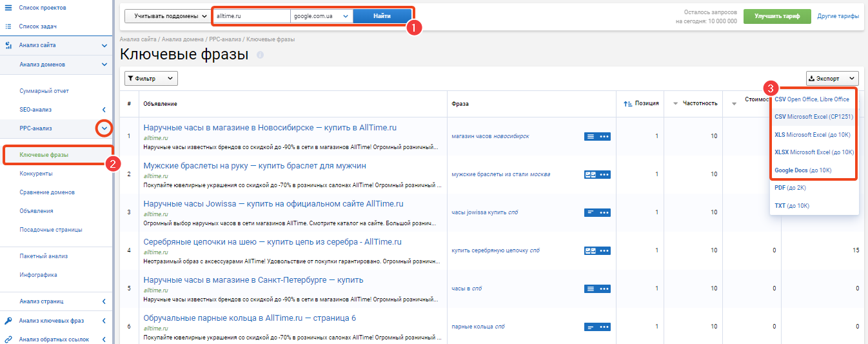868x344 pixels.
Task: Open Пакетный анализ in the sidebar
Action: (x=43, y=256)
